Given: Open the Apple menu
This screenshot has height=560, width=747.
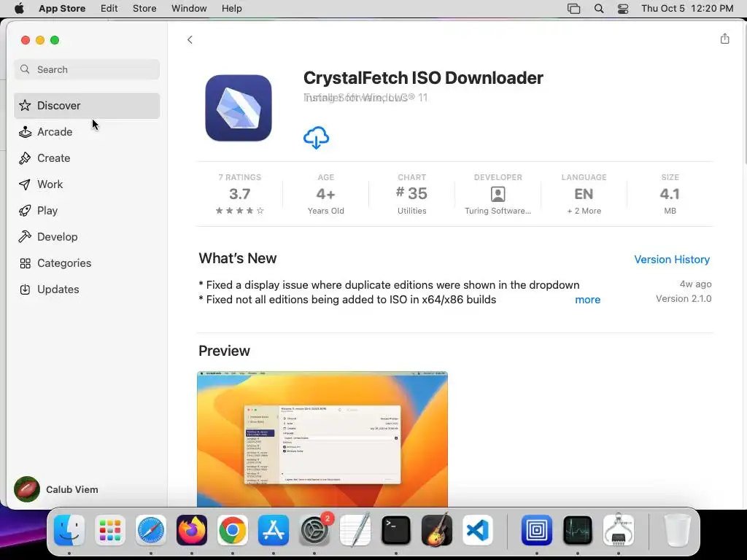Looking at the screenshot, I should coord(19,9).
